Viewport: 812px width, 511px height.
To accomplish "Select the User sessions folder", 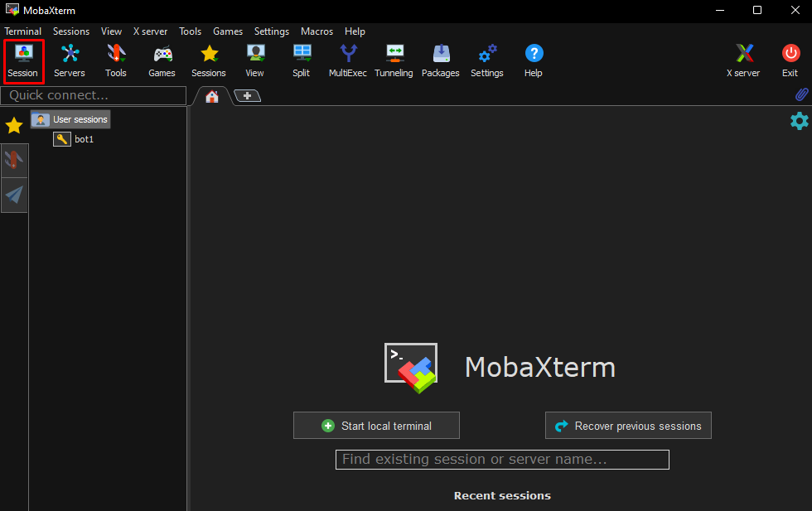I will [x=70, y=119].
